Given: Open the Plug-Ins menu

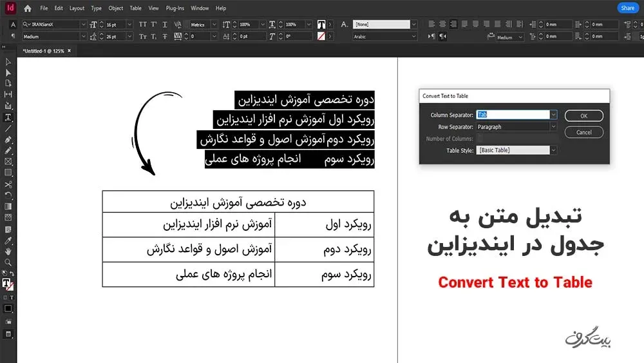Looking at the screenshot, I should tap(175, 8).
